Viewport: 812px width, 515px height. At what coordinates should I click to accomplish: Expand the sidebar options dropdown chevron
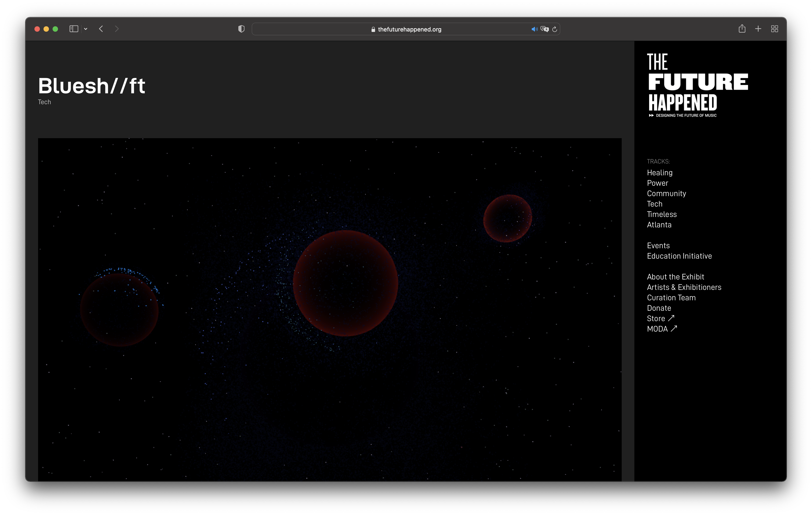[86, 29]
